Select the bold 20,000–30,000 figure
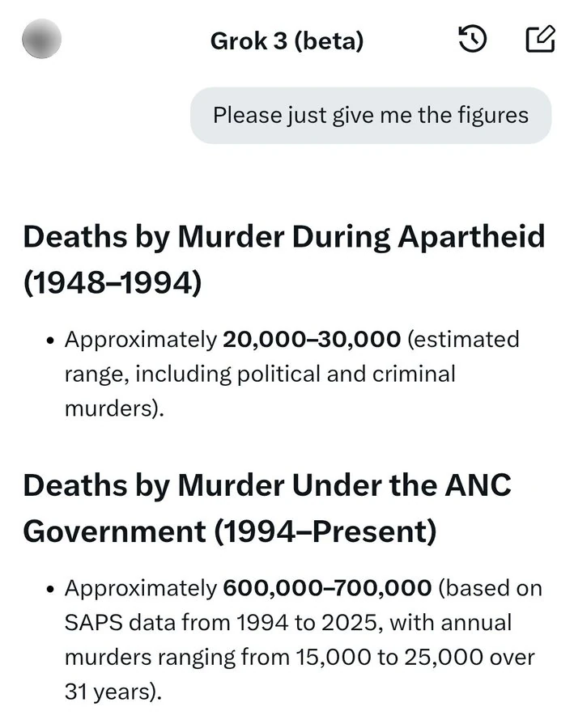Viewport: 574px width, 728px height. click(312, 340)
